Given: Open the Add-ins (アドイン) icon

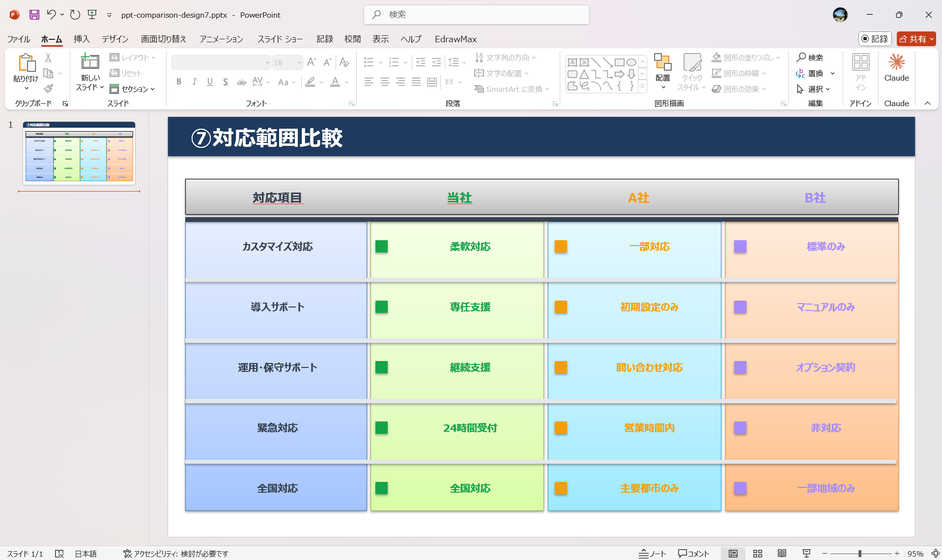Looking at the screenshot, I should tap(861, 71).
